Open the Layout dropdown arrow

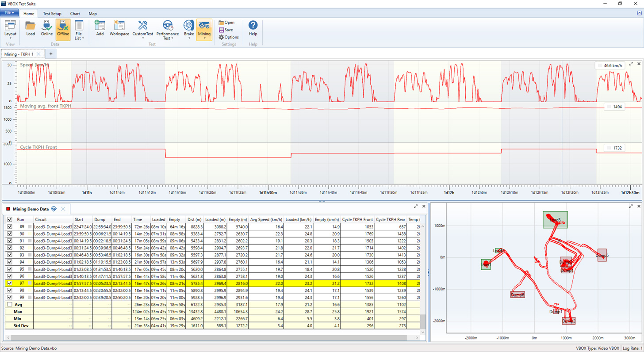click(10, 38)
